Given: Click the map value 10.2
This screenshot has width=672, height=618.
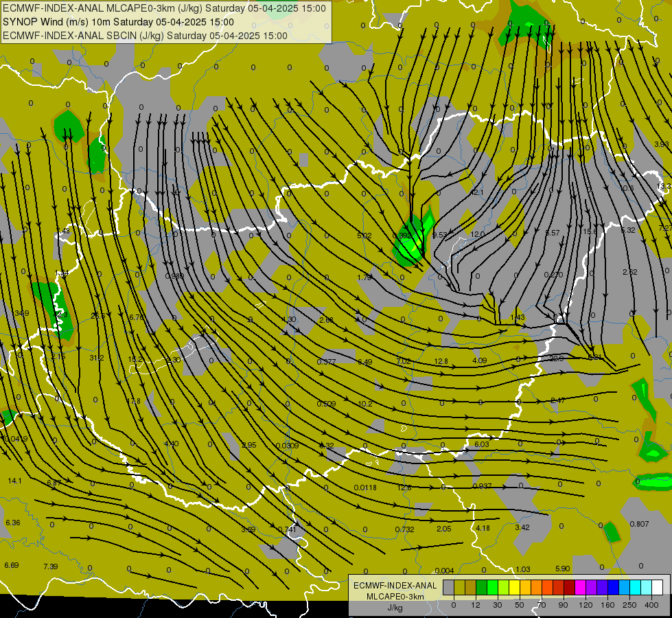Looking at the screenshot, I should [365, 404].
